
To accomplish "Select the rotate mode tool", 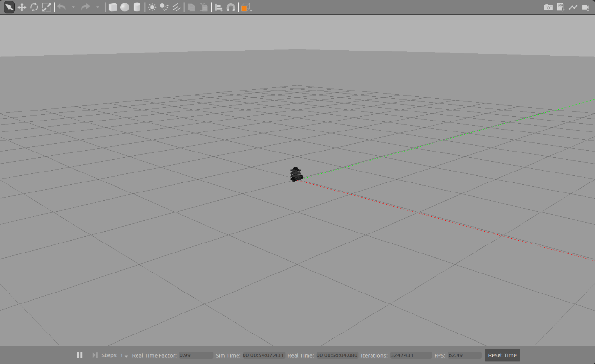I will click(34, 7).
